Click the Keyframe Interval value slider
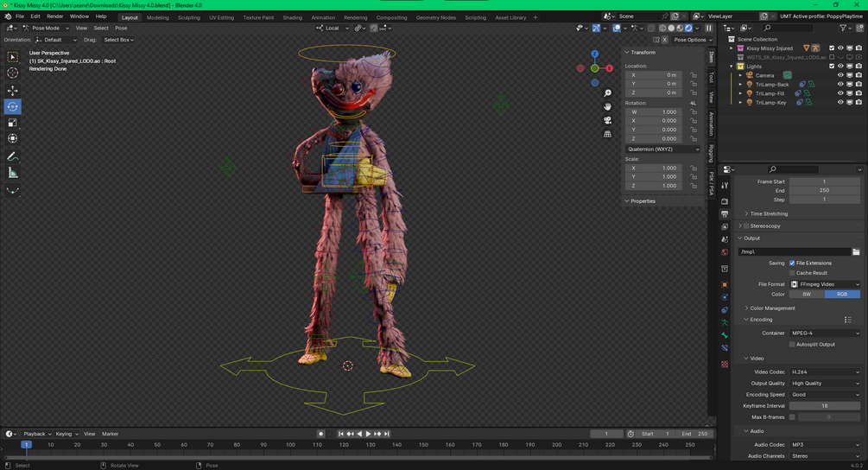Image resolution: width=868 pixels, height=470 pixels. [x=825, y=406]
